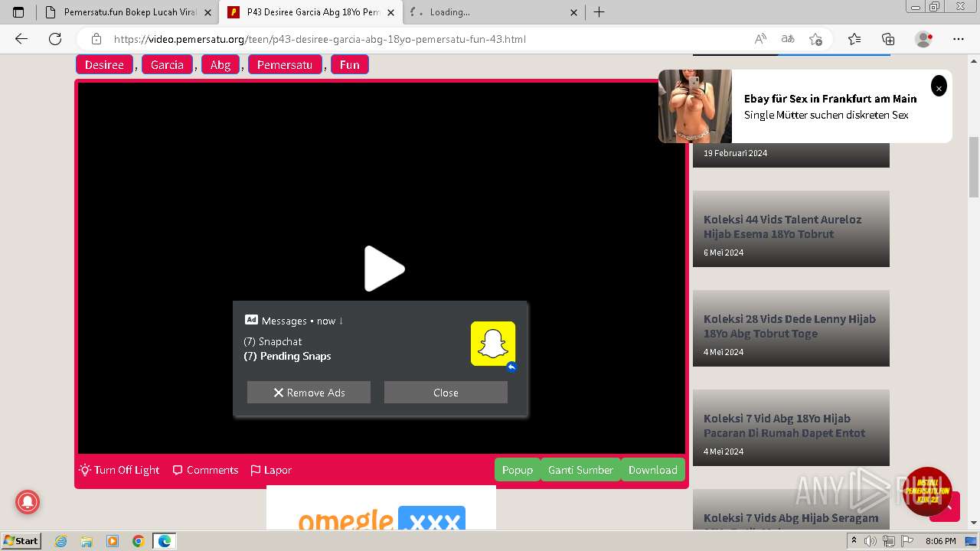The width and height of the screenshot is (980, 551).
Task: Click the Garcia tag
Action: click(x=167, y=65)
